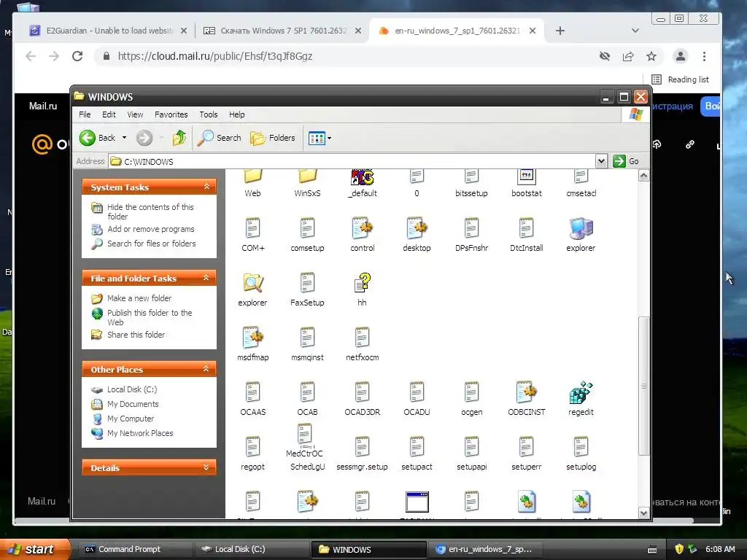747x560 pixels.
Task: Open the Tools menu
Action: pos(208,114)
